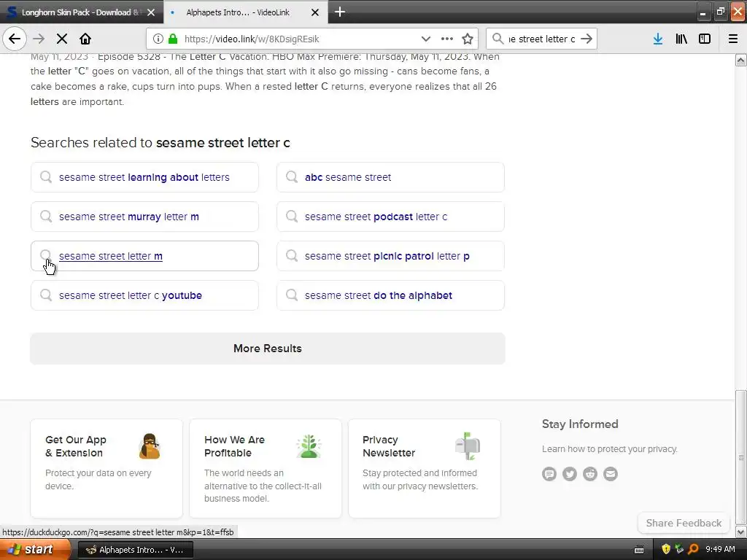Open the Downloads panel
Viewport: 747px width, 560px height.
click(658, 39)
